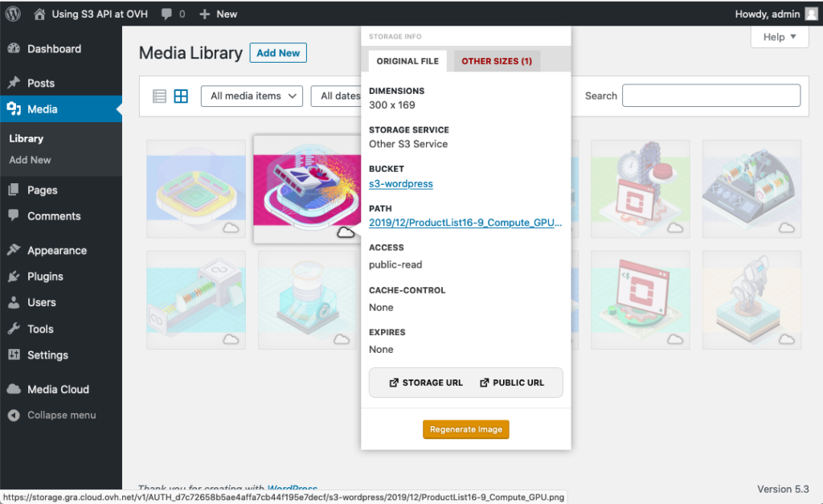This screenshot has width=823, height=504.
Task: Click into the Search media input field
Action: point(711,96)
